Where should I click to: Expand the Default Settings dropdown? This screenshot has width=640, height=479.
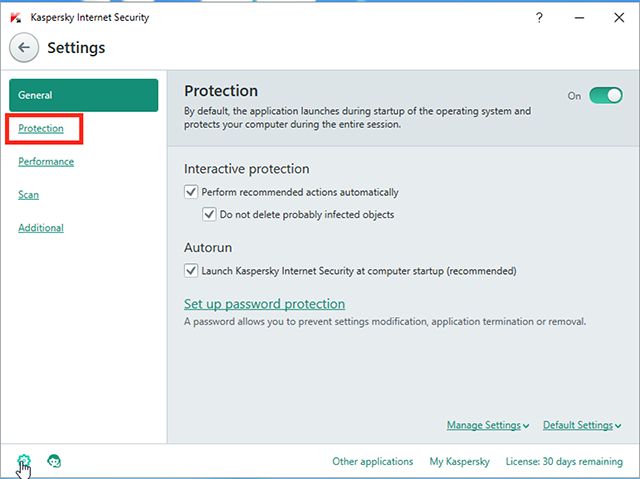(582, 425)
